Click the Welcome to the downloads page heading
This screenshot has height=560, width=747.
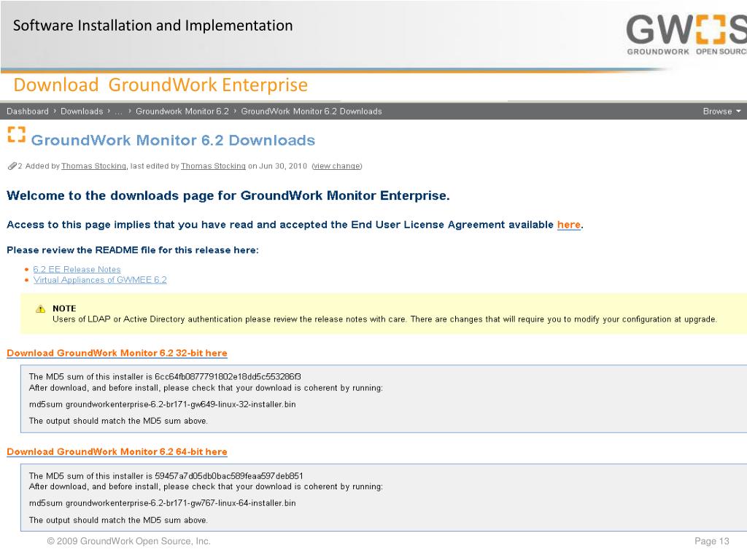228,195
